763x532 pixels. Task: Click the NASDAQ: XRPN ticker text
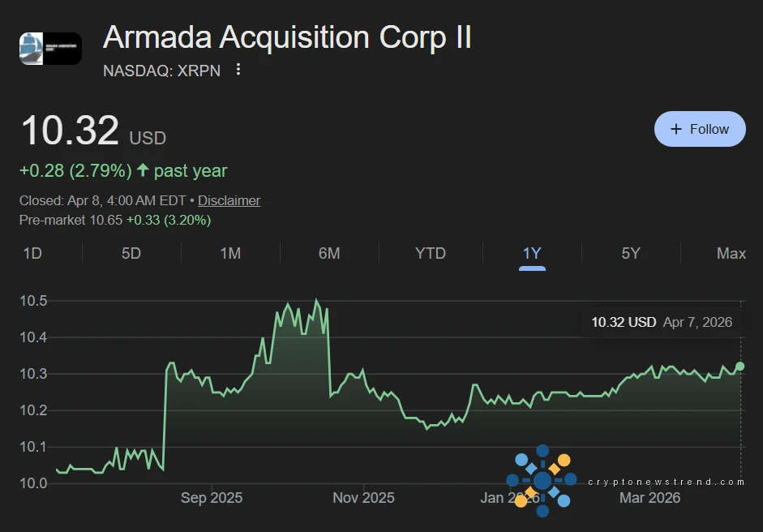point(162,71)
